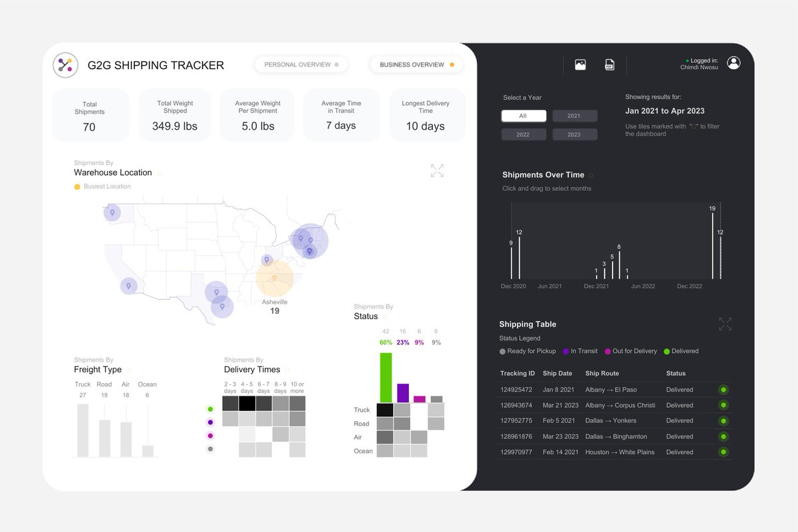
Task: Click the 'Albany → Corpus Christi' route cell
Action: point(620,405)
